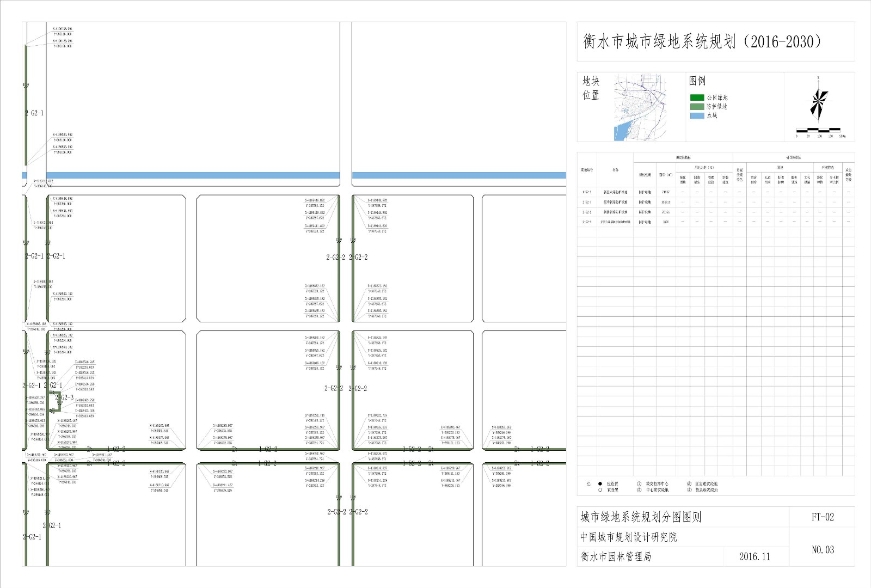Click the 城市绿地系统规划分图图则 heading
This screenshot has height=588, width=871.
click(641, 517)
